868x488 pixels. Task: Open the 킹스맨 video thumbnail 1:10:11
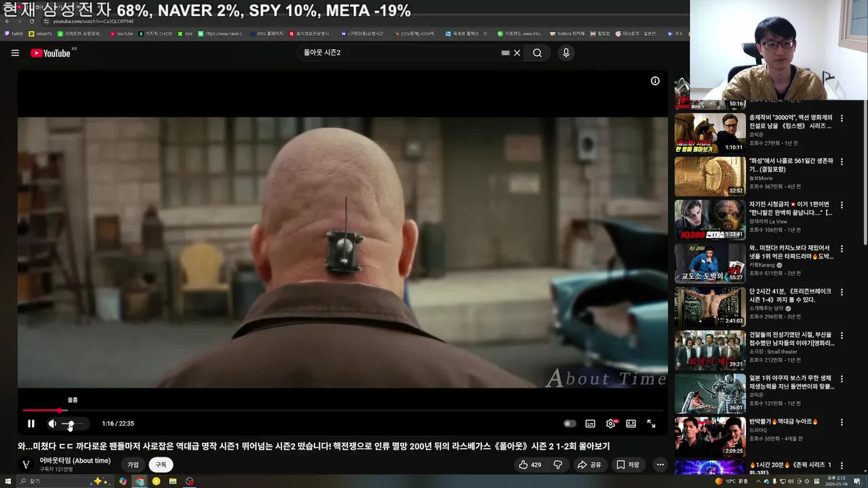tap(710, 133)
